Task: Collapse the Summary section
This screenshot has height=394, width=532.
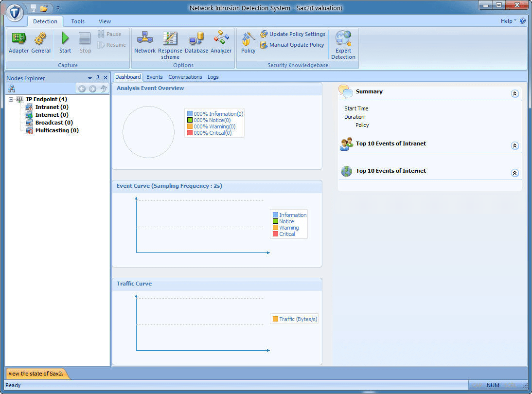Action: 514,94
